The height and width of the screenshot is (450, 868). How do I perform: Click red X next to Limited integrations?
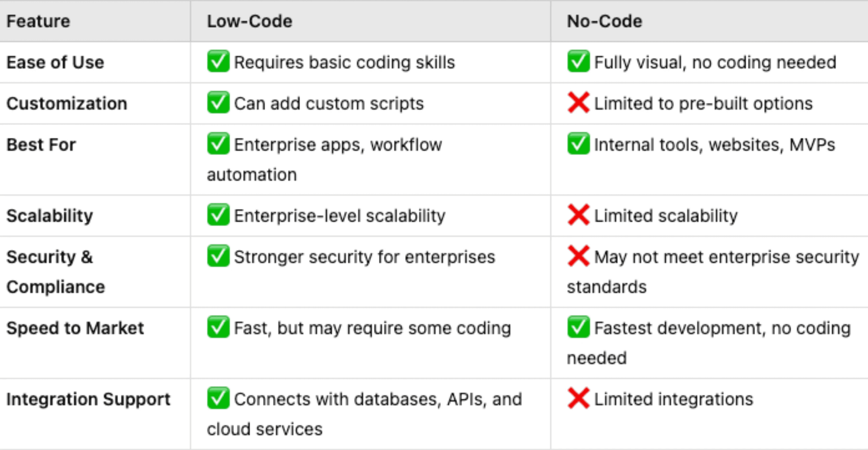click(x=579, y=398)
